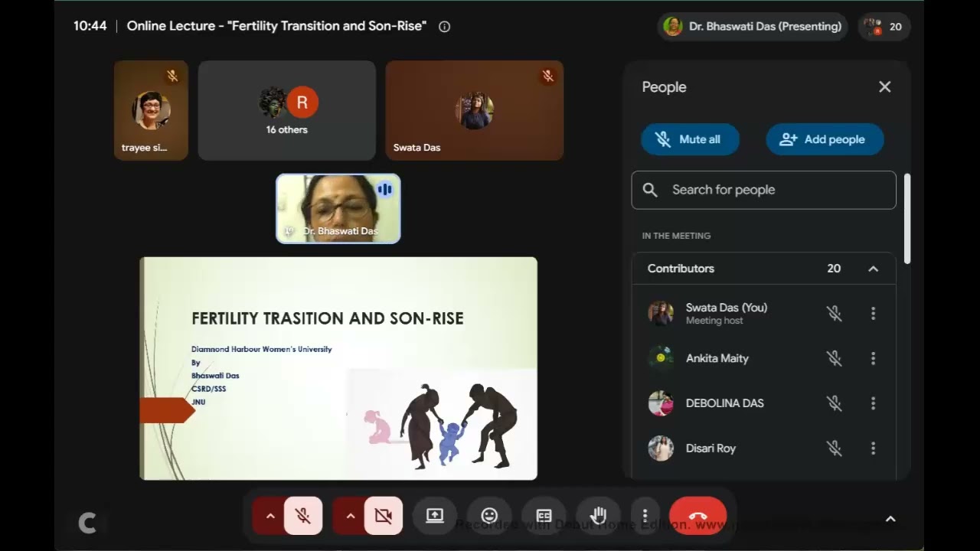Click the C logo at bottom left

(87, 523)
